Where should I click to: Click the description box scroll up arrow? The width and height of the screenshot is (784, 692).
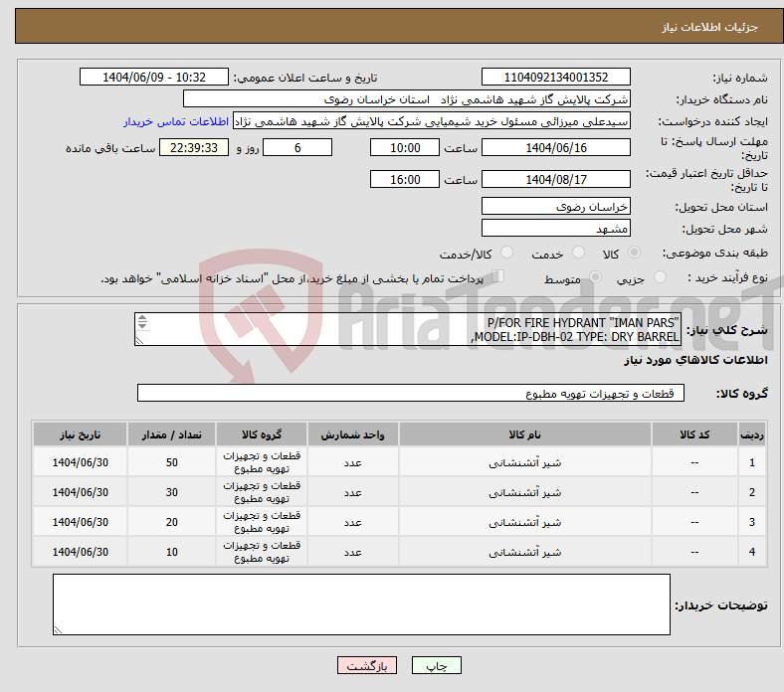[x=142, y=318]
